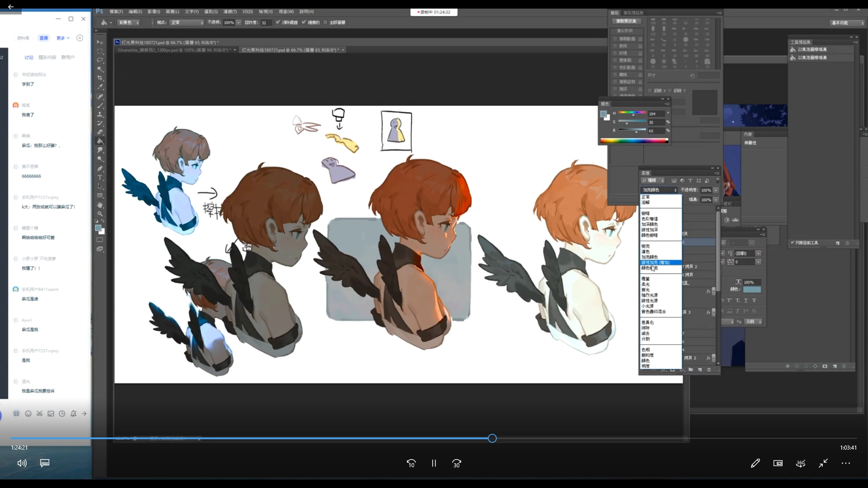Click the delete layer trash icon

coord(709,370)
